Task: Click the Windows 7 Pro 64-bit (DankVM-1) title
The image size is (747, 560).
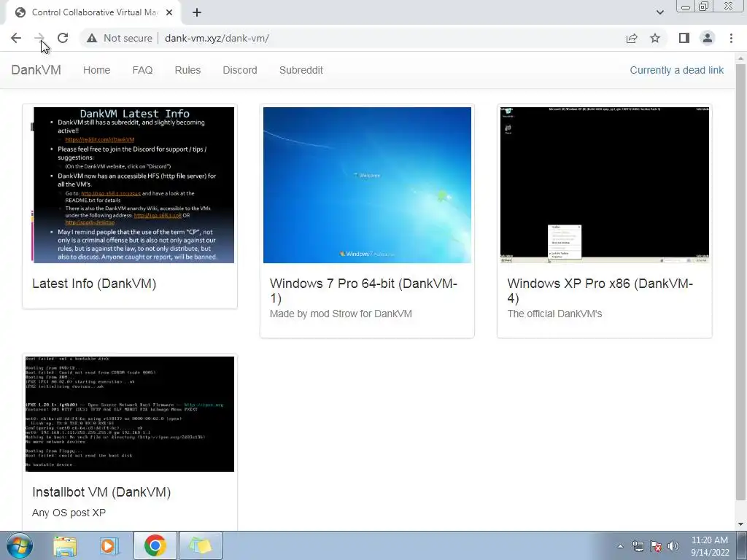Action: [363, 290]
